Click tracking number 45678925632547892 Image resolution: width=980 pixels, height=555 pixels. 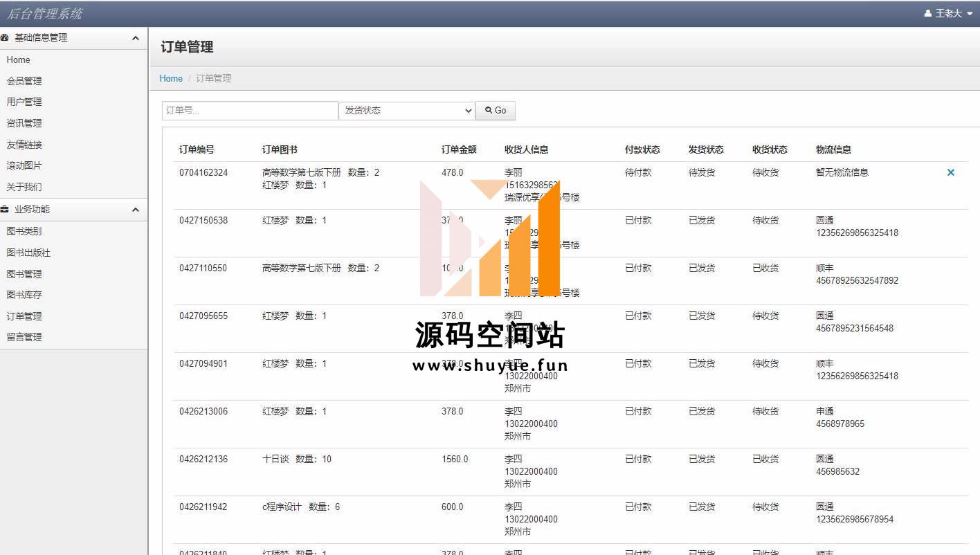pyautogui.click(x=857, y=280)
